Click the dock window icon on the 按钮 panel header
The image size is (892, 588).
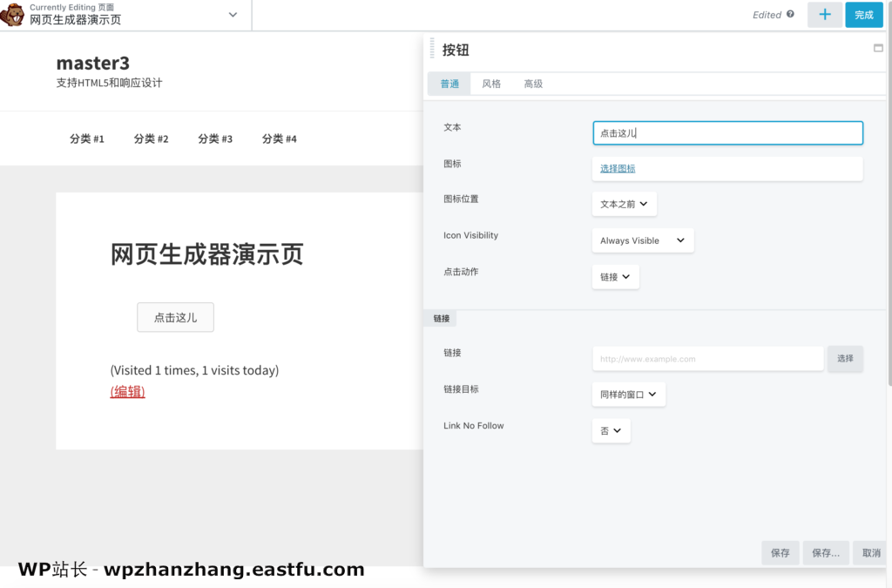pyautogui.click(x=879, y=50)
